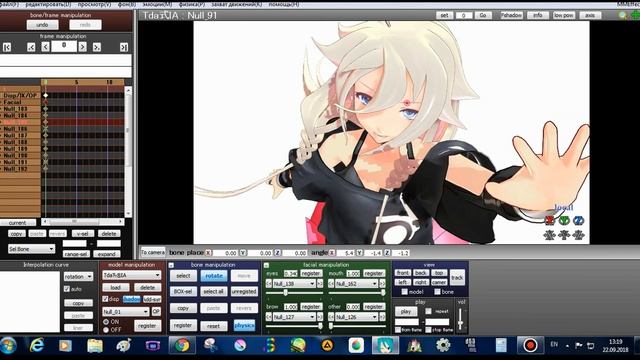Open the mouth Null_162 morph dropdown
Viewport: 640px width, 360px height.
[356, 283]
